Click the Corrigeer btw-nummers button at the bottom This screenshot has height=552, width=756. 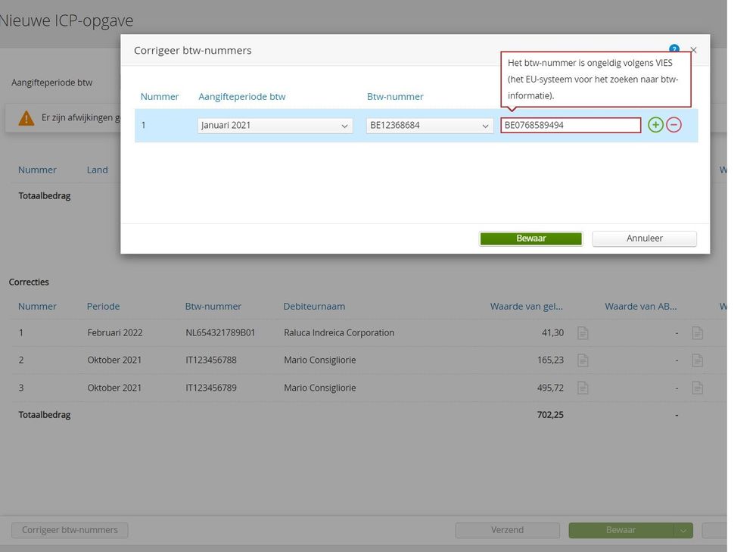click(x=70, y=530)
